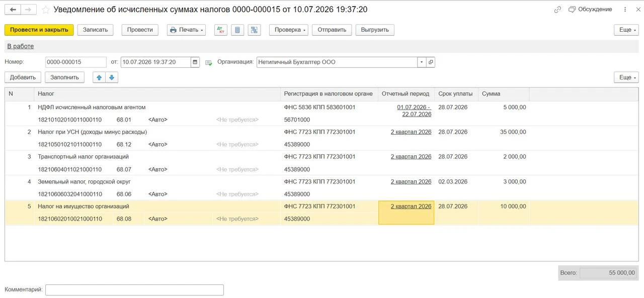This screenshot has height=298, width=644.
Task: Select Налог при УСН (доходы минус расходы)
Action: click(93, 132)
